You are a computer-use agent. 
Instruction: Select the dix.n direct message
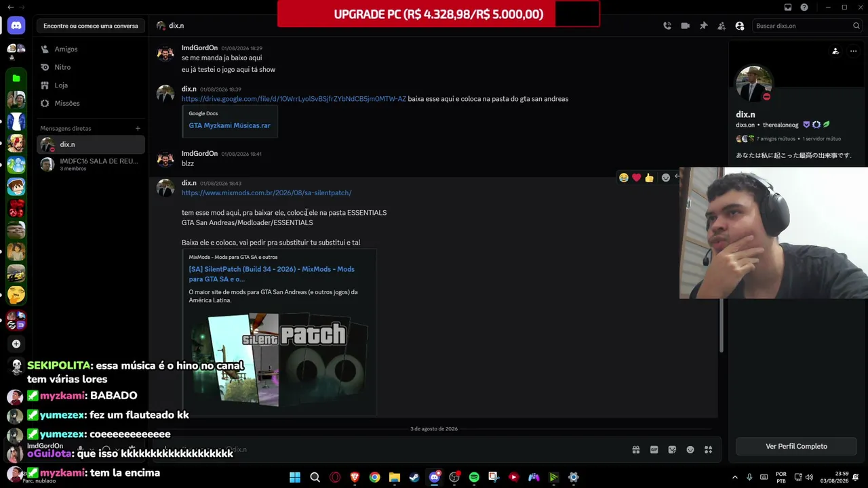(91, 144)
